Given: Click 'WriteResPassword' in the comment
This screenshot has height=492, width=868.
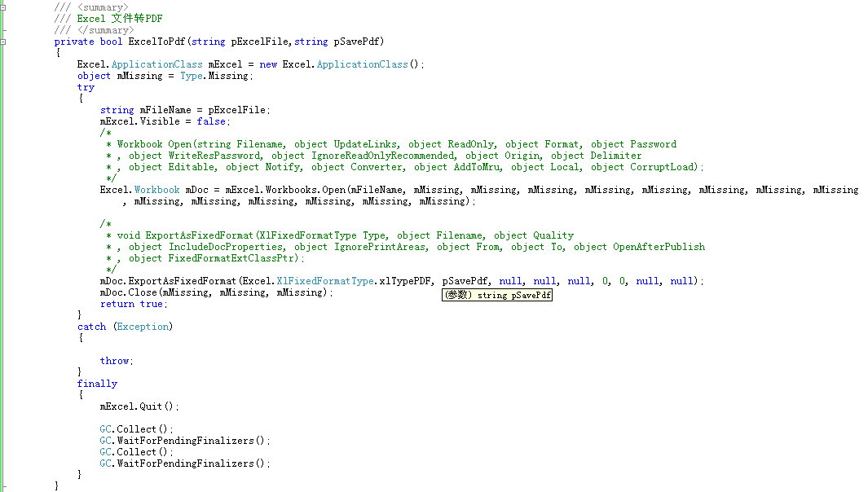Looking at the screenshot, I should click(214, 156).
